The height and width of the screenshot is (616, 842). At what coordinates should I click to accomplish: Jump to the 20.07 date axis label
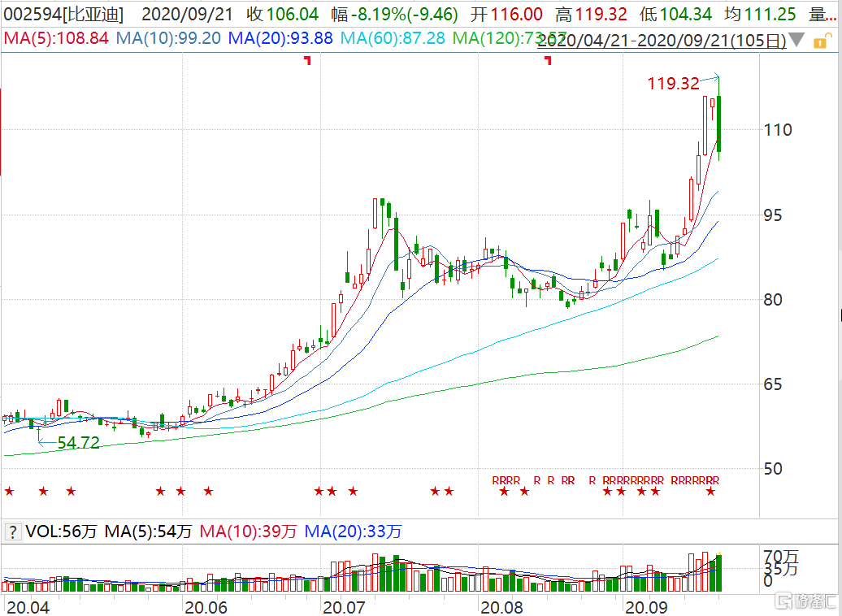tap(344, 607)
